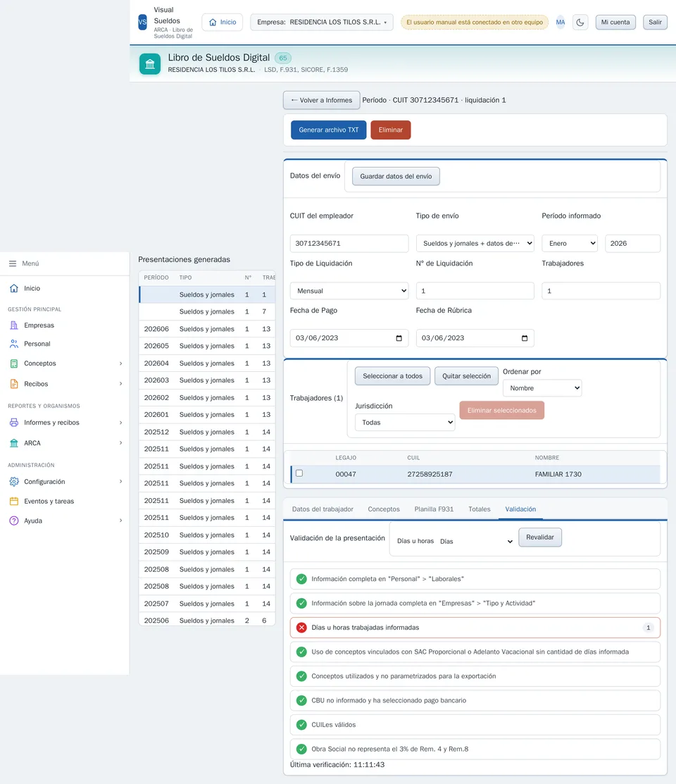Open the Enero month dropdown

[x=570, y=244]
